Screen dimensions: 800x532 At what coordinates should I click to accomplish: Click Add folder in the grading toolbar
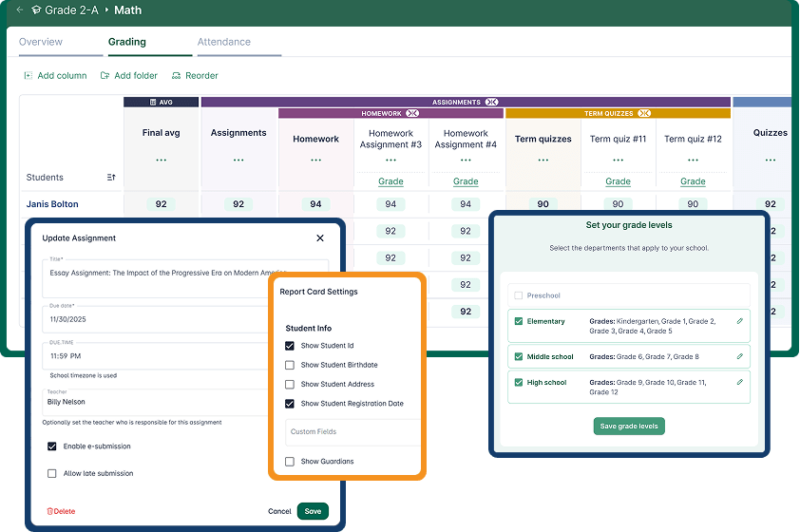coord(129,76)
